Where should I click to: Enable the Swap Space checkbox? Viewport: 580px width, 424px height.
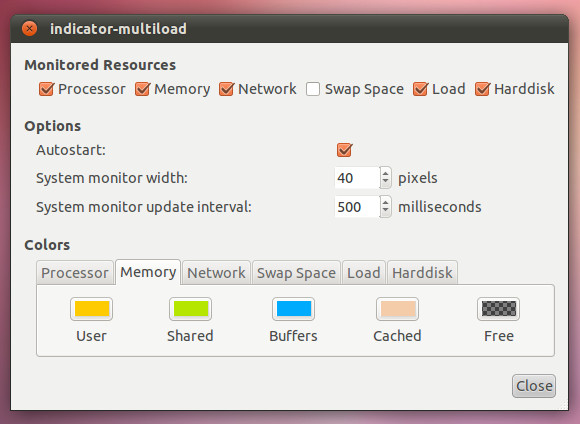pyautogui.click(x=313, y=89)
